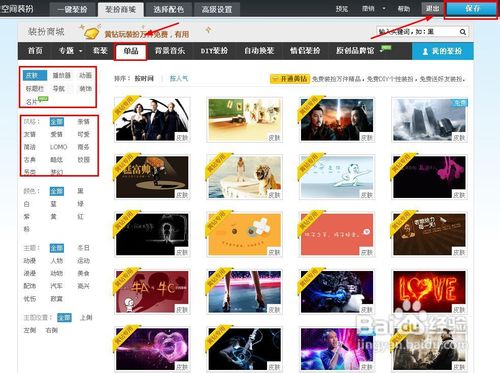Choose the fiery LOVE skin
Viewport: 500px width, 373px height.
[429, 292]
